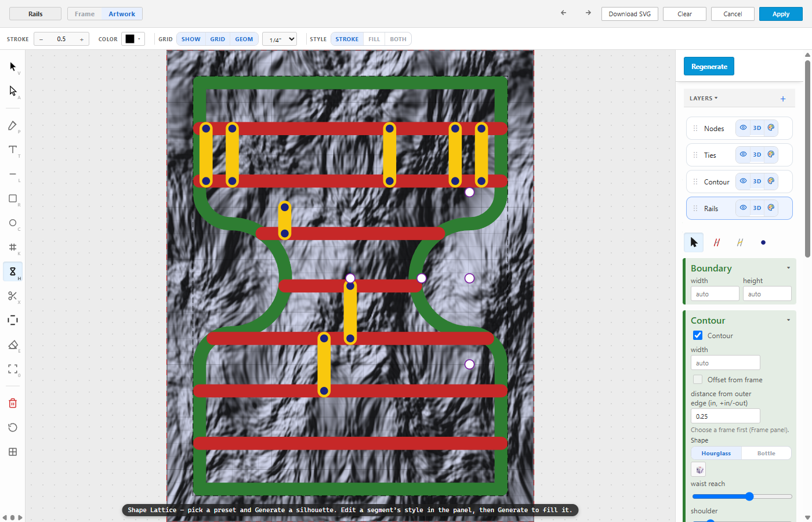Image resolution: width=812 pixels, height=522 pixels.
Task: Click the redo forward arrow
Action: 588,13
